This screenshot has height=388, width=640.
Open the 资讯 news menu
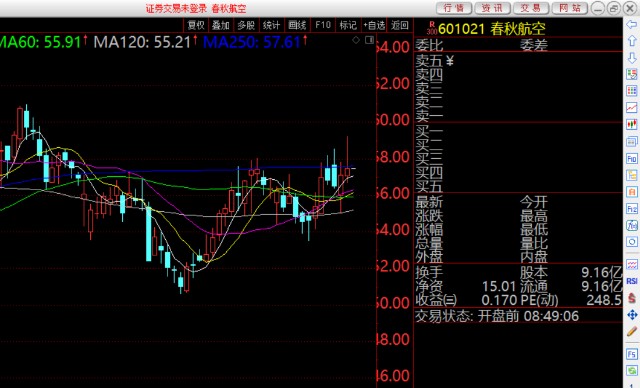[492, 8]
